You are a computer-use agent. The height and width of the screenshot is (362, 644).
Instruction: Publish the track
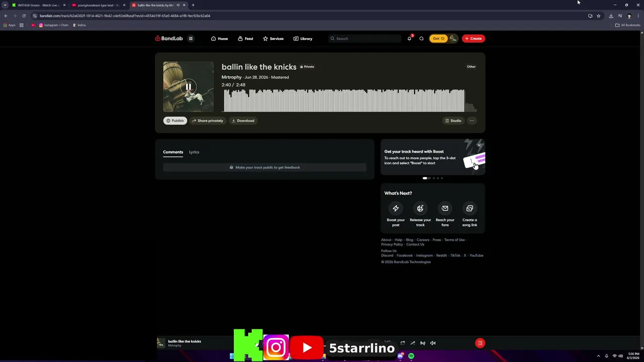[175, 121]
